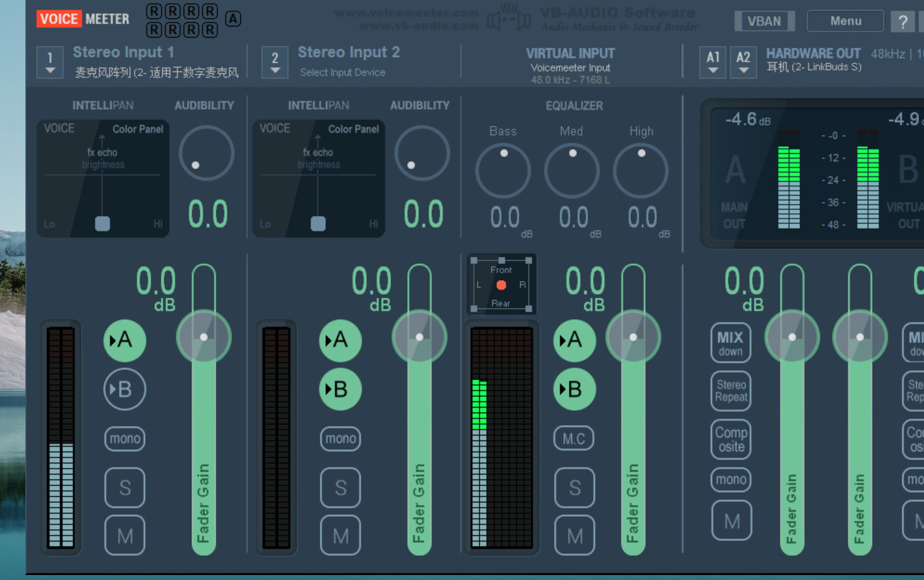
Task: Click the Color Panel label on Input 2
Action: (353, 129)
